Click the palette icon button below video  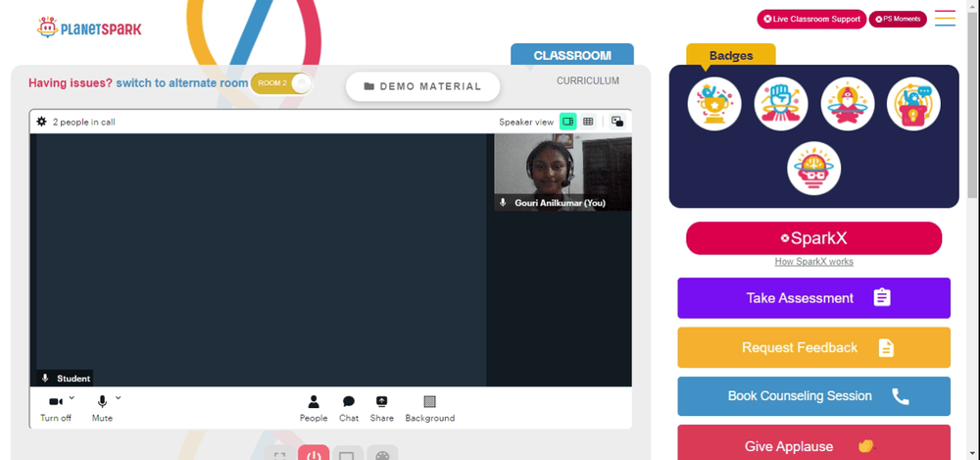[x=382, y=453]
